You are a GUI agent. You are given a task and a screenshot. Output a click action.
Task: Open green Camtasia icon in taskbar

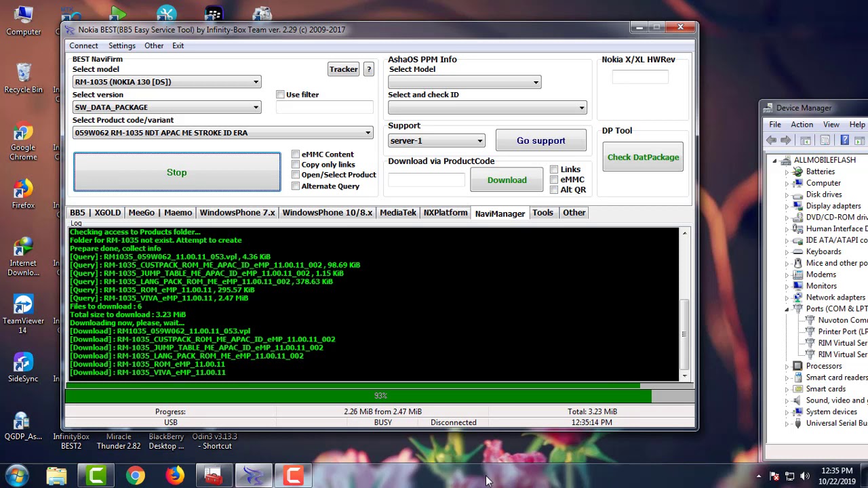(x=96, y=476)
